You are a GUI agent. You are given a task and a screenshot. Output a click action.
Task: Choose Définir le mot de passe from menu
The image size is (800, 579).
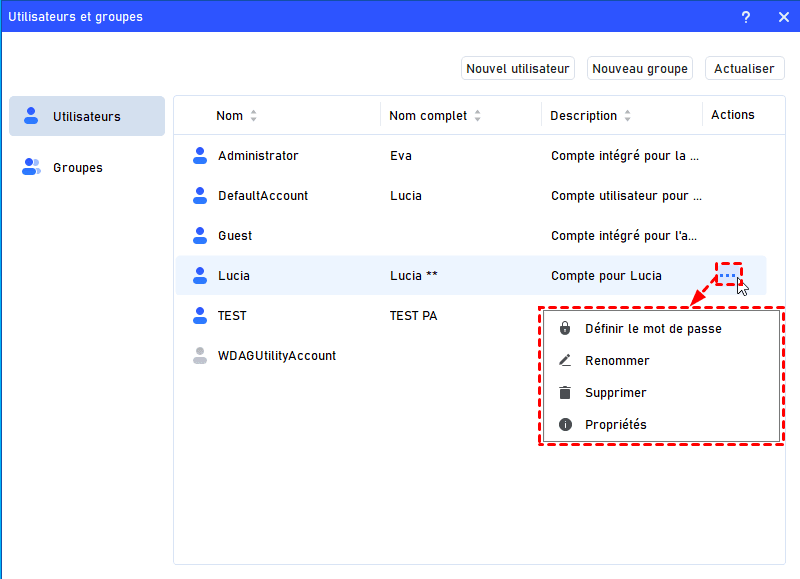pyautogui.click(x=653, y=328)
